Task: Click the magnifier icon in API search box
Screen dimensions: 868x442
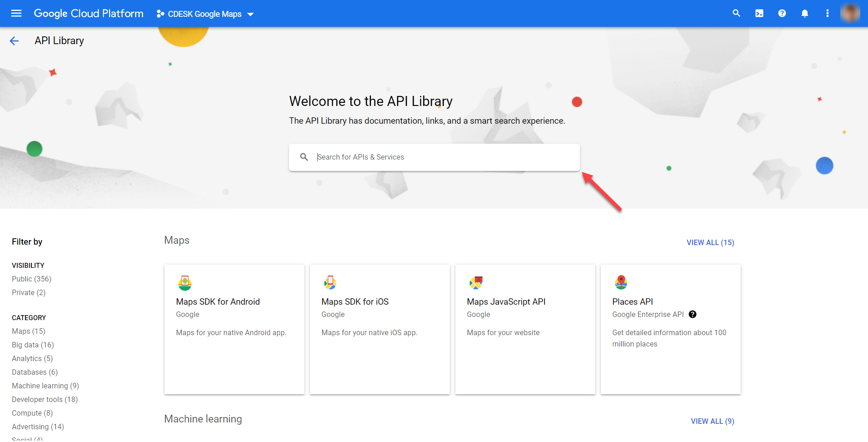Action: (x=304, y=157)
